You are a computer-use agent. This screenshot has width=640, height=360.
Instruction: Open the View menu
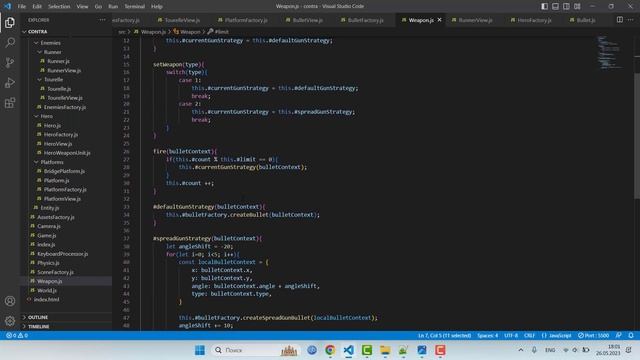pos(82,6)
